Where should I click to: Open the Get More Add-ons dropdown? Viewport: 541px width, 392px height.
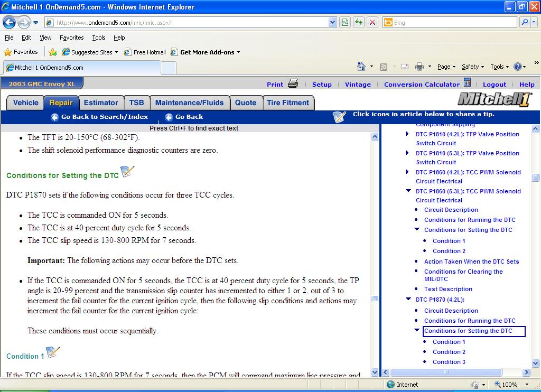[x=206, y=52]
